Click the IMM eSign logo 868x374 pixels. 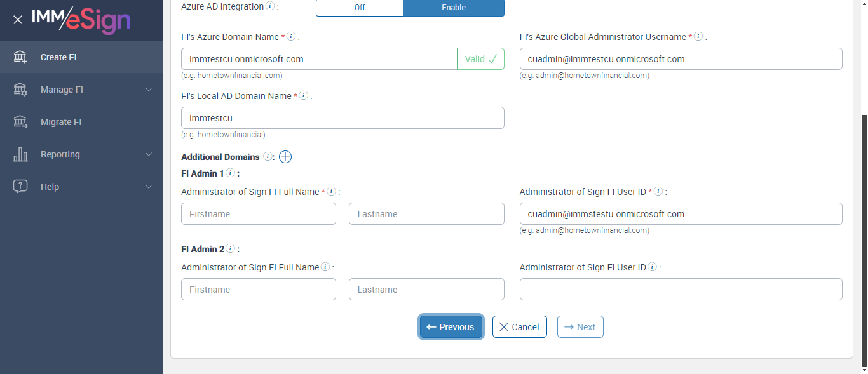81,20
